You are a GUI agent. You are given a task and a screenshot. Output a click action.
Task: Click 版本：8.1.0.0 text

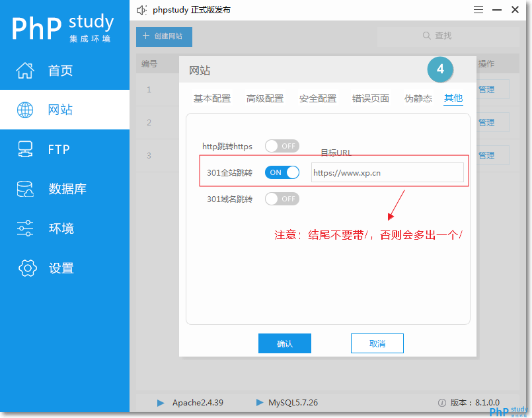coord(475,403)
